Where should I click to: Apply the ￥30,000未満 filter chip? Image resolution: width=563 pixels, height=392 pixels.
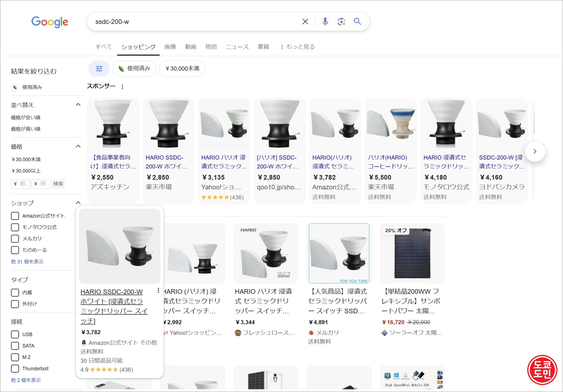(x=182, y=68)
